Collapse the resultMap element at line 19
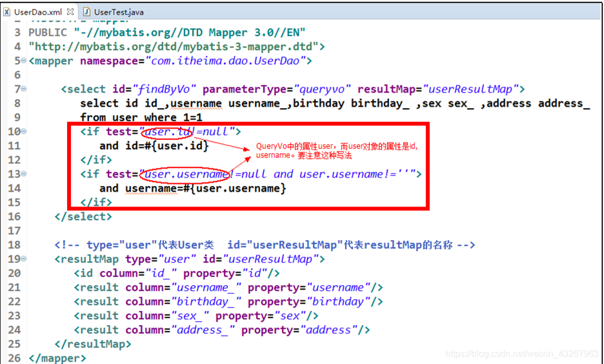604x364 pixels. point(24,259)
